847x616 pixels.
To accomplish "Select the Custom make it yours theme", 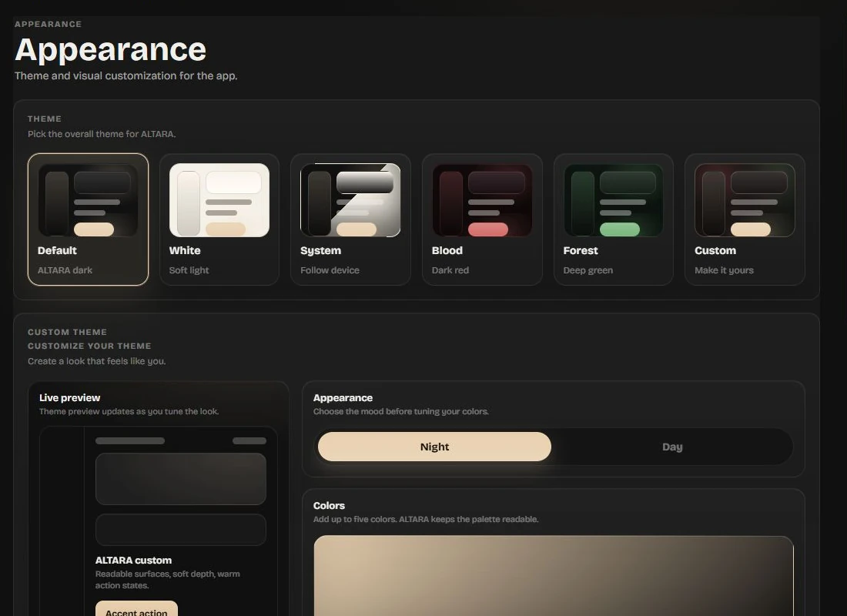I will 745,219.
